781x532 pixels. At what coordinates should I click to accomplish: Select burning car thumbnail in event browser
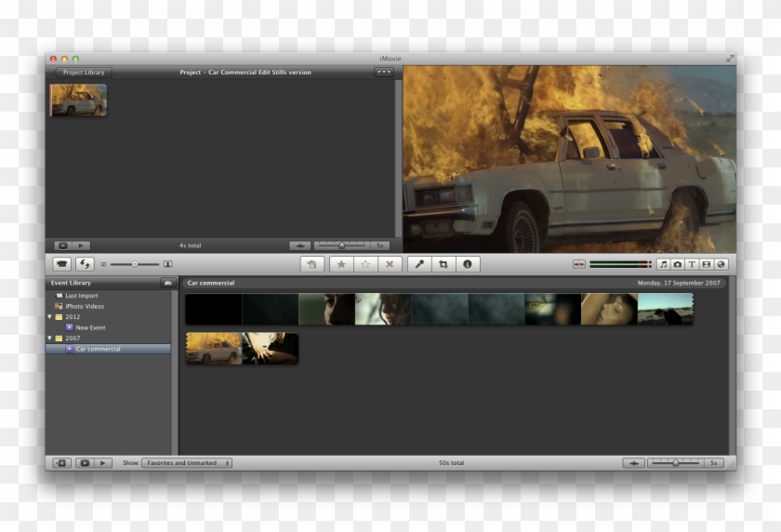coord(214,349)
